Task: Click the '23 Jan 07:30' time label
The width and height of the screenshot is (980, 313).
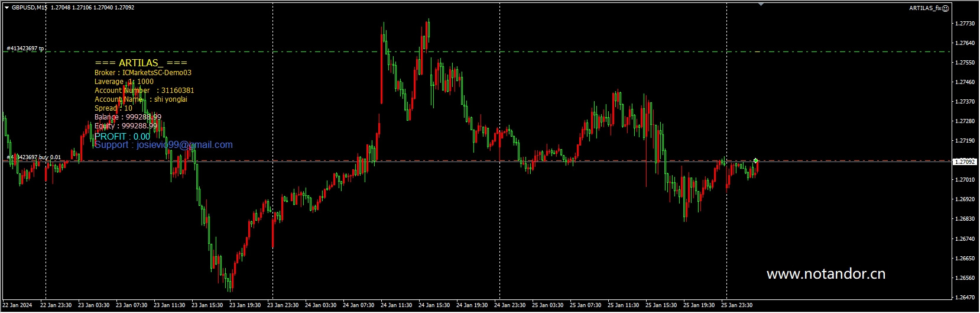Action: (131, 306)
